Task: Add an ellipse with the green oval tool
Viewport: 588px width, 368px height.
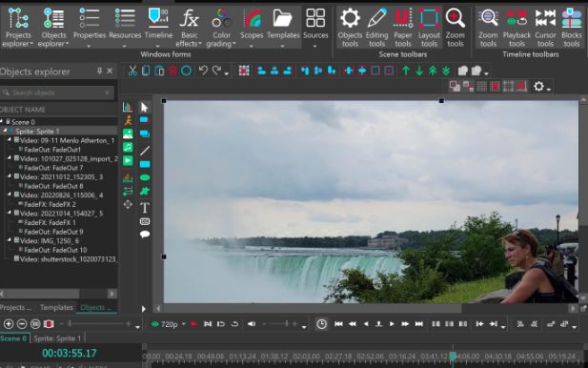Action: (x=145, y=177)
